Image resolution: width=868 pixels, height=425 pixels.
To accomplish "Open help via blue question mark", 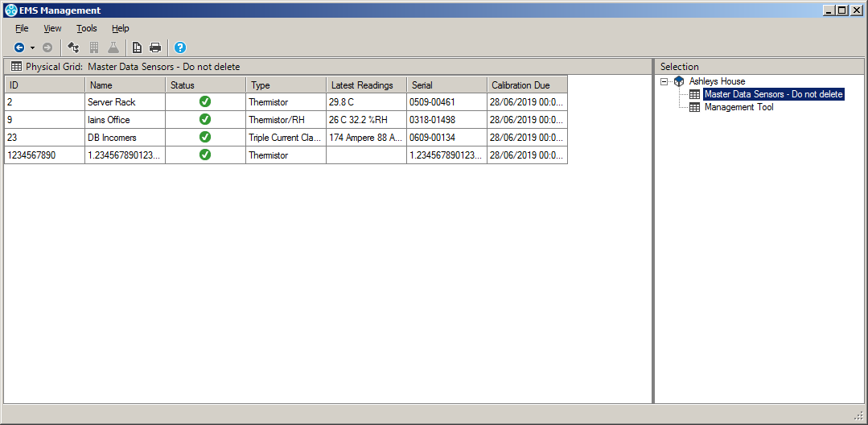I will pos(180,47).
